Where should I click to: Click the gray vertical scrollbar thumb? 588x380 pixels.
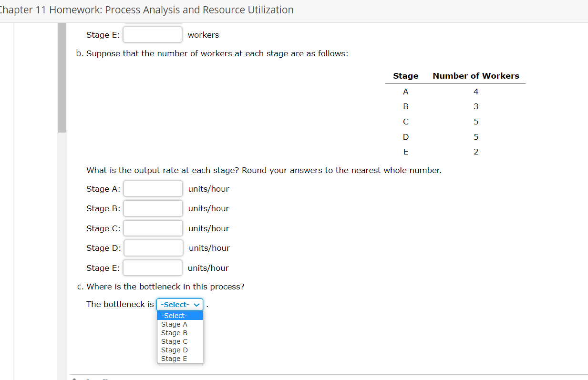[62, 77]
